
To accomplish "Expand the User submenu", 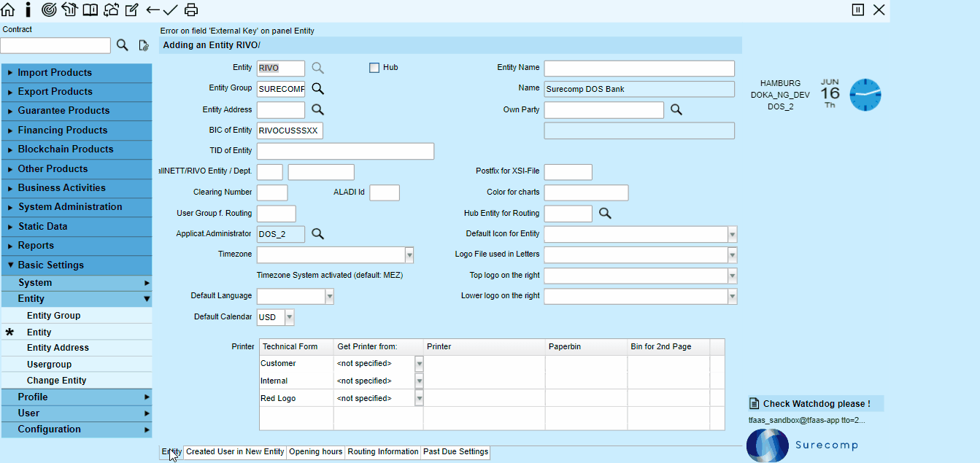I will (77, 413).
